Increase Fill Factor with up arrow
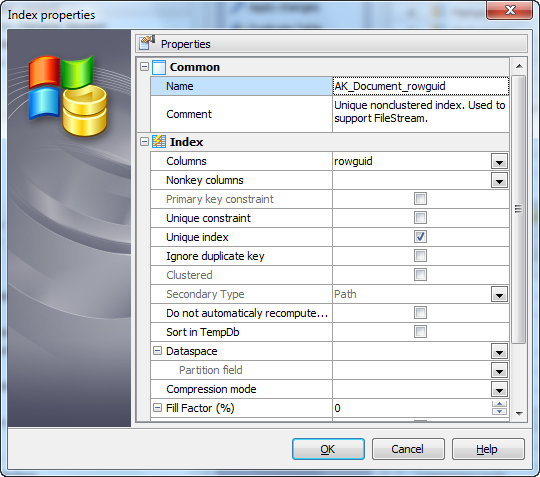The width and height of the screenshot is (540, 477). 499,404
